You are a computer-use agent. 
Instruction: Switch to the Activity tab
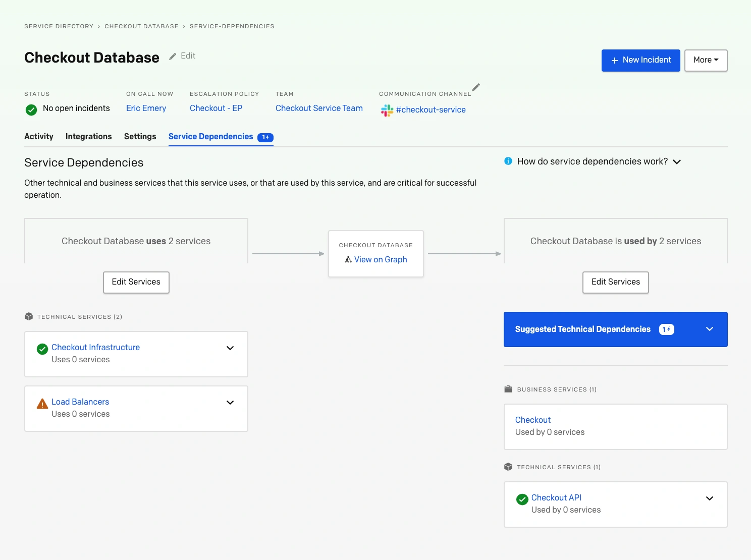pos(39,137)
